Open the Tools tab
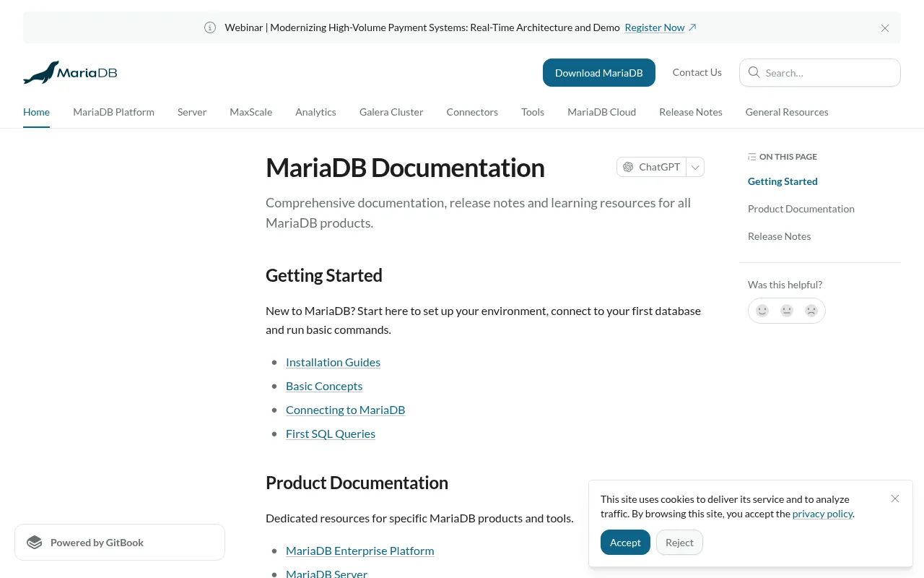Image resolution: width=924 pixels, height=578 pixels. [x=533, y=112]
